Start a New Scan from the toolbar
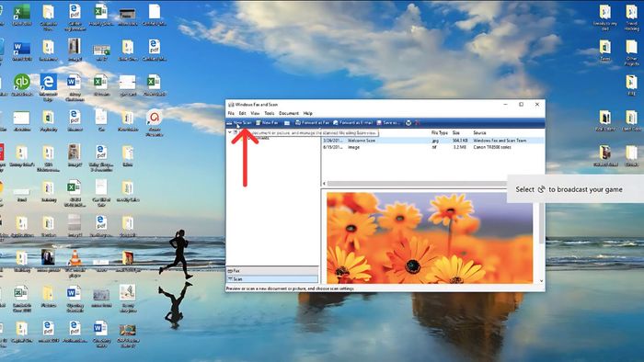The image size is (644, 362). [239, 122]
